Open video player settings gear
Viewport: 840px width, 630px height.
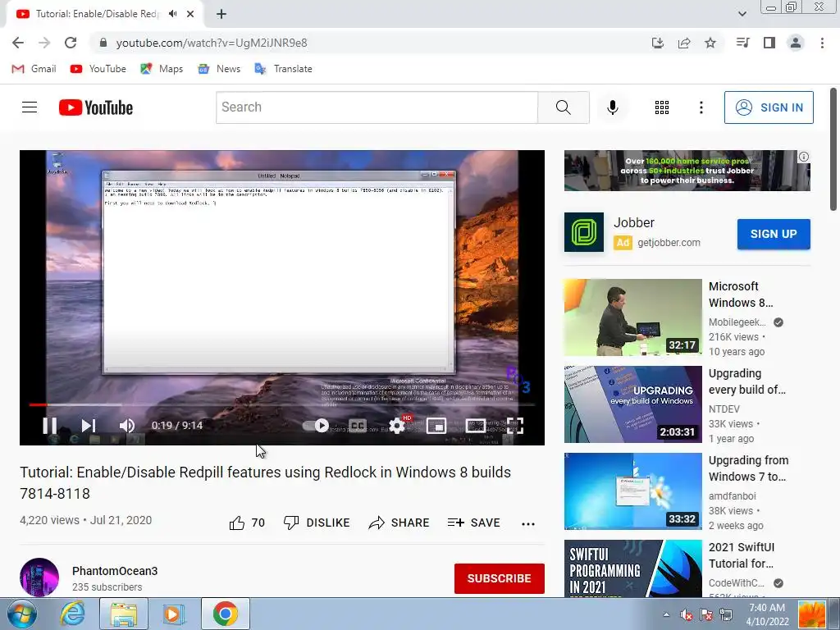tap(397, 426)
